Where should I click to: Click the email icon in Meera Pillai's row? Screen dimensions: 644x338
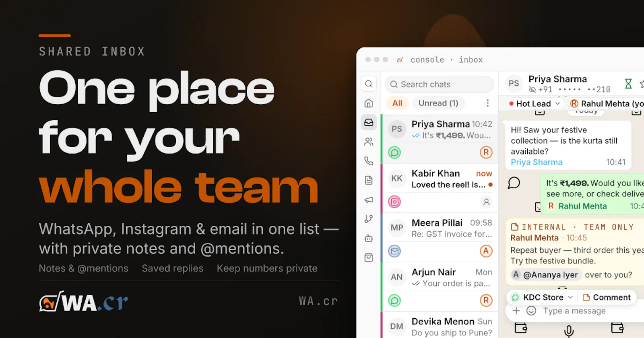coord(394,251)
